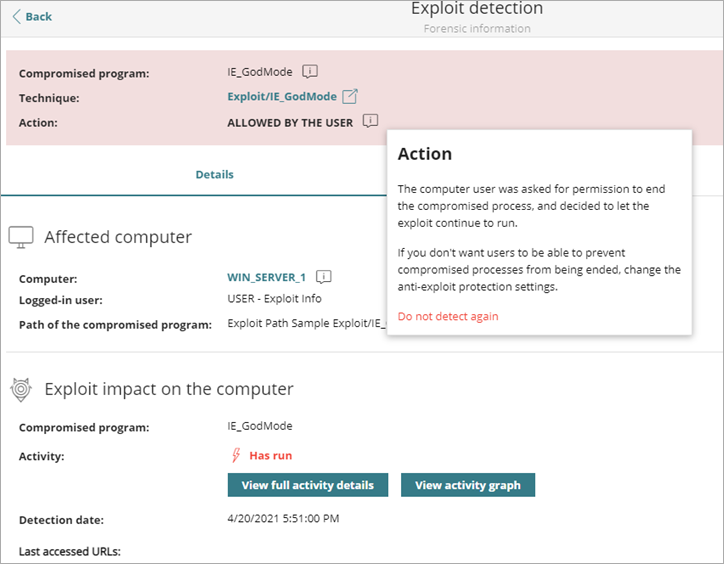The height and width of the screenshot is (564, 724).
Task: Click the lightning icon beside Has run
Action: (236, 455)
